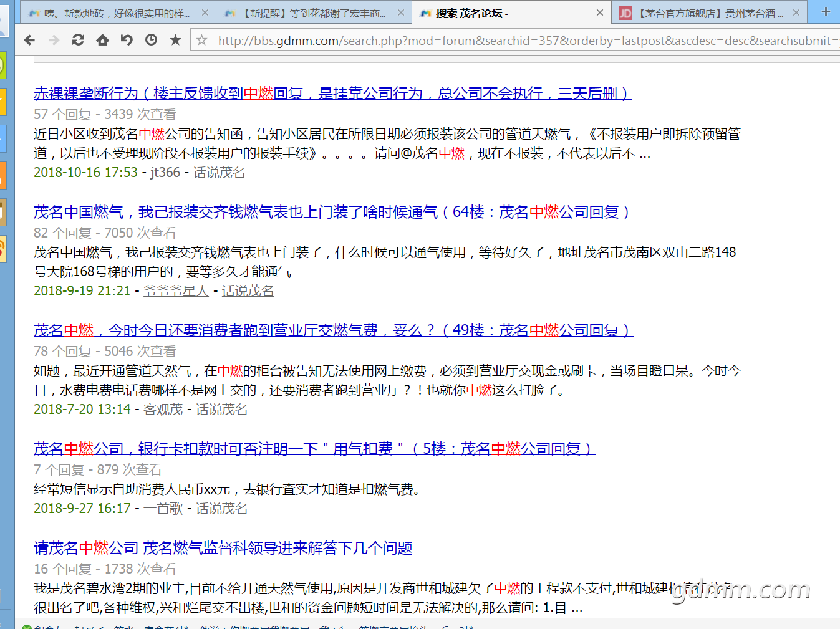Click the text 82 个回复 - 7050 次查看
840x629 pixels.
105,233
